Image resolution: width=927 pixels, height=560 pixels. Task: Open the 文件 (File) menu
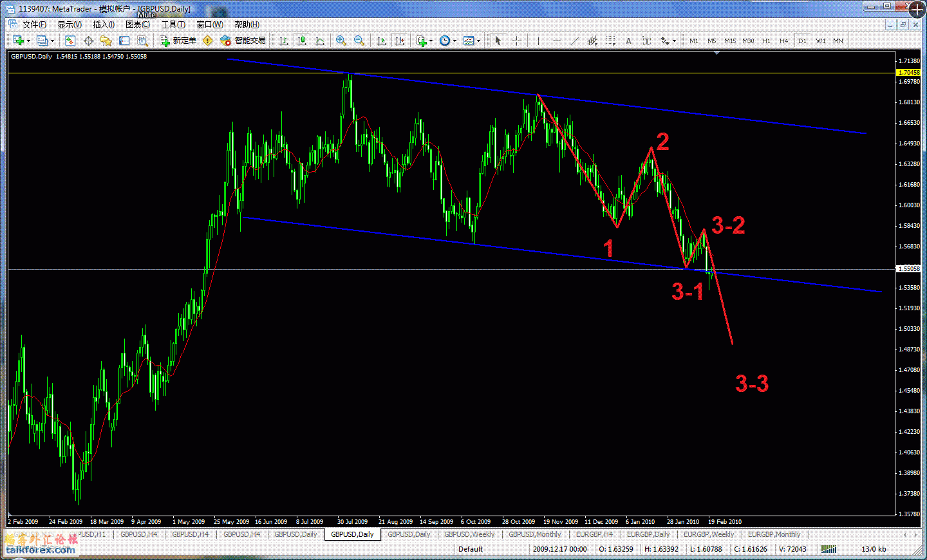[x=34, y=24]
